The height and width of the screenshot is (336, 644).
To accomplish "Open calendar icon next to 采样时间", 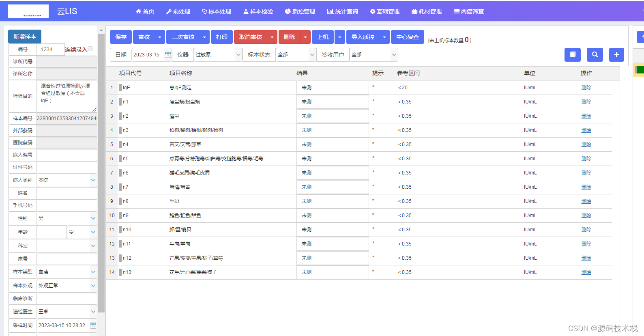I will point(93,325).
